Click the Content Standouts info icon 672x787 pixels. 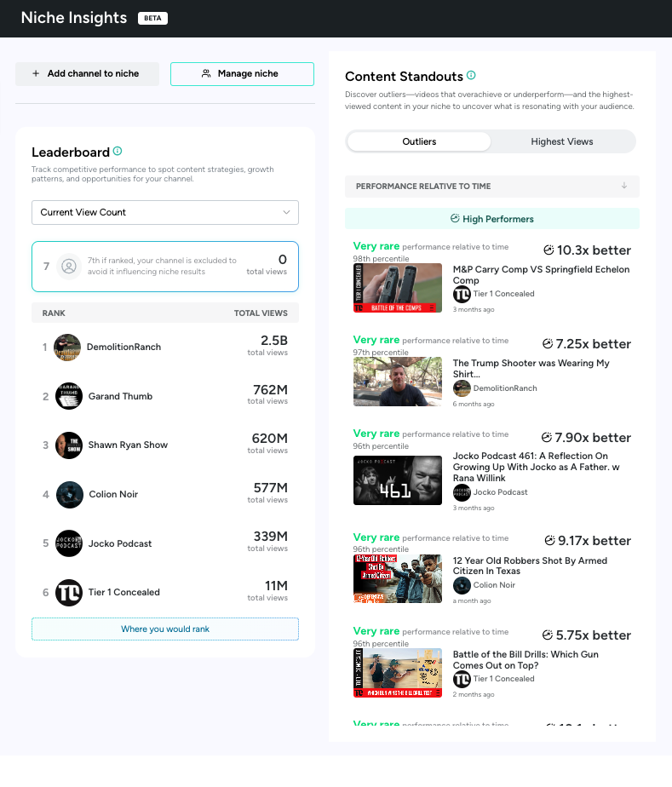(471, 75)
